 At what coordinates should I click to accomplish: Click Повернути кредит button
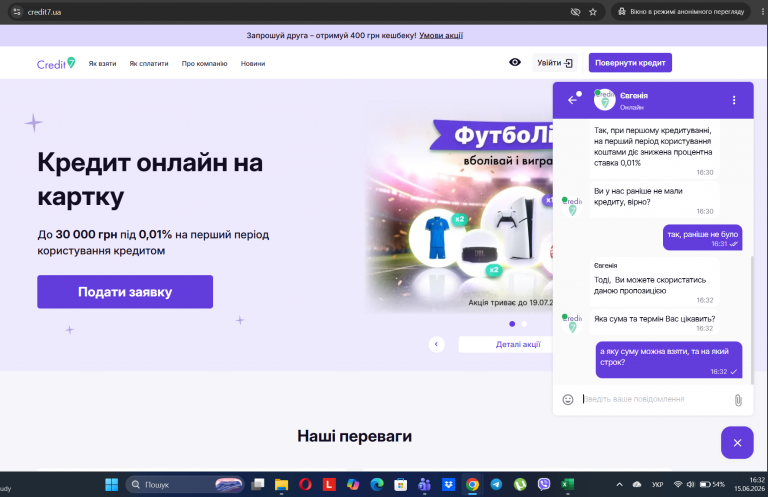coord(630,63)
